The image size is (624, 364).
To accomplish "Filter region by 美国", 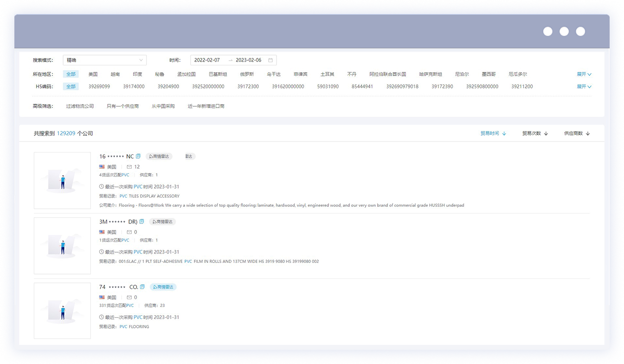I will tap(93, 74).
